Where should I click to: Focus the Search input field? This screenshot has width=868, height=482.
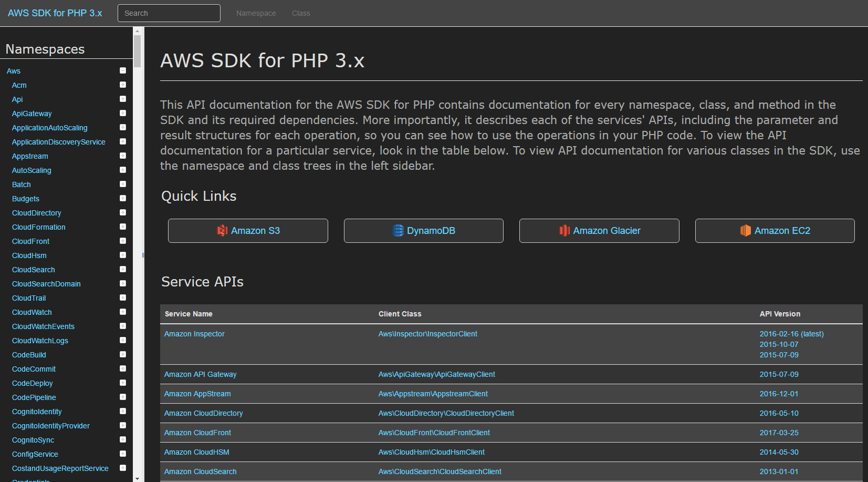(x=169, y=13)
